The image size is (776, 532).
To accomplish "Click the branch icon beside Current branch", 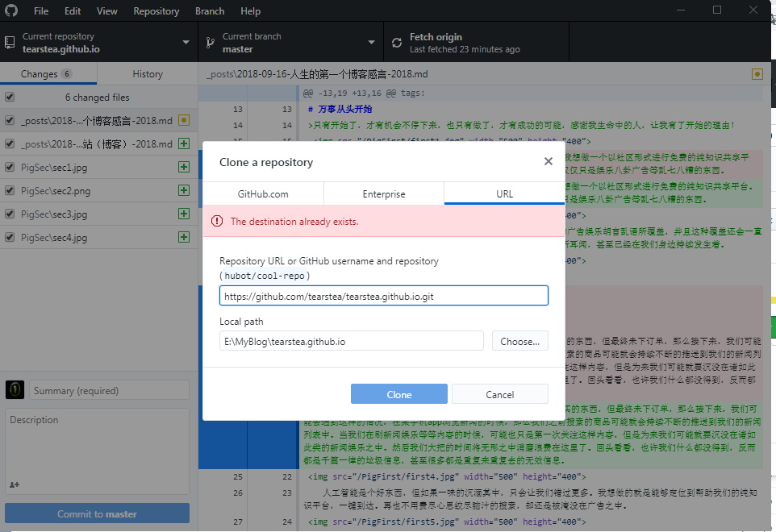I will pyautogui.click(x=211, y=43).
